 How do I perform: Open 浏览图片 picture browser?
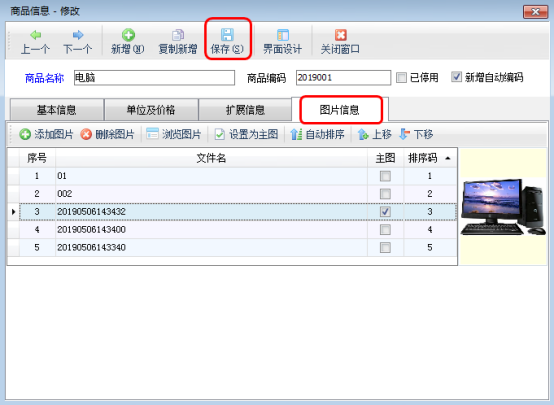[x=173, y=134]
